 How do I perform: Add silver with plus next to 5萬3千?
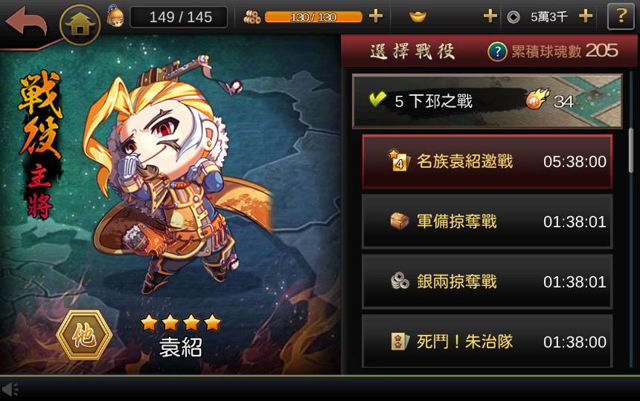(586, 16)
